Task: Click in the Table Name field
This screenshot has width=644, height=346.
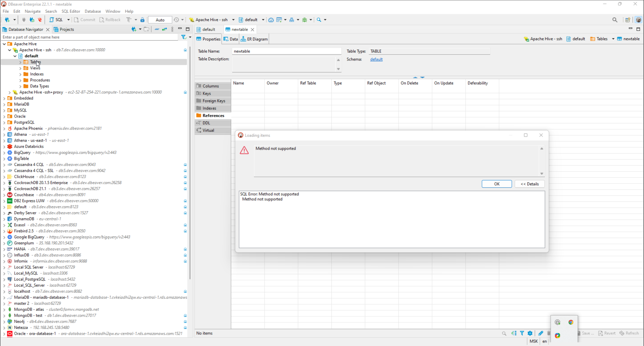Action: coord(287,51)
